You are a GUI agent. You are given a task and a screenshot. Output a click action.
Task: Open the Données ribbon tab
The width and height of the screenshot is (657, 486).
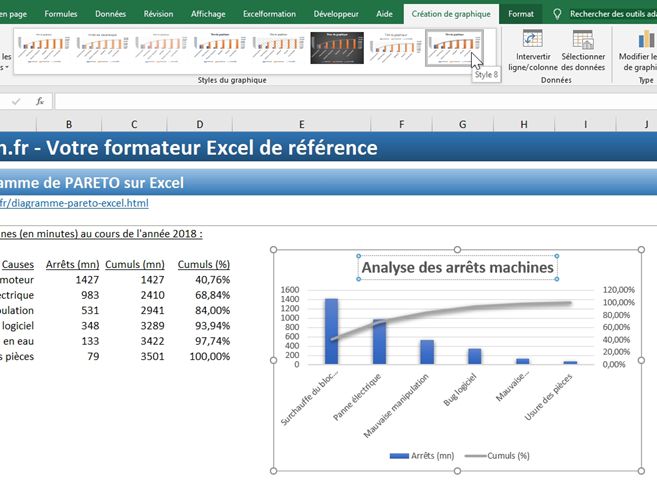pos(110,14)
